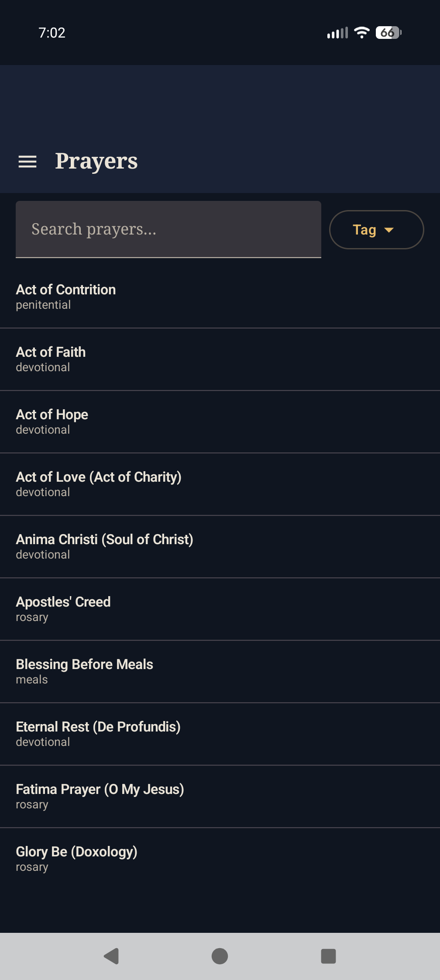
Task: Open the Tag filter dropdown
Action: [376, 230]
